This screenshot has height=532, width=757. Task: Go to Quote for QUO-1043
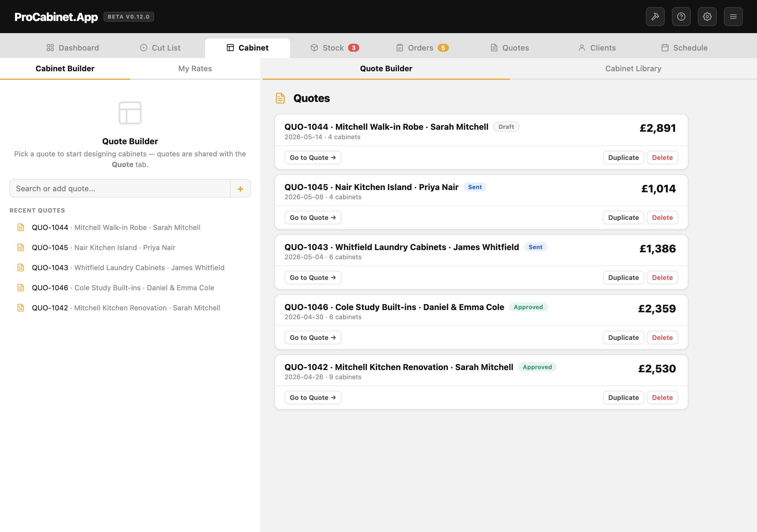[x=313, y=278]
